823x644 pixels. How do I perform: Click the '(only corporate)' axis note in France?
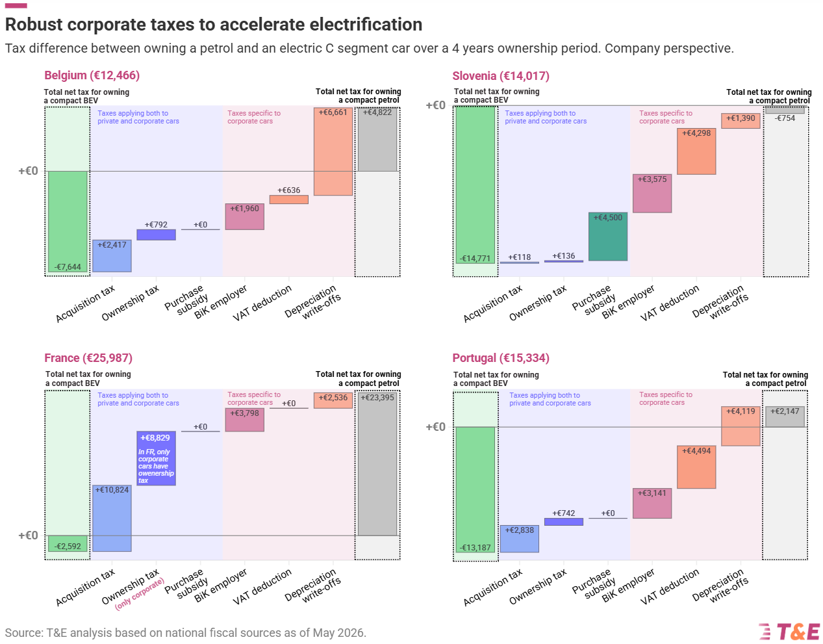tap(140, 594)
